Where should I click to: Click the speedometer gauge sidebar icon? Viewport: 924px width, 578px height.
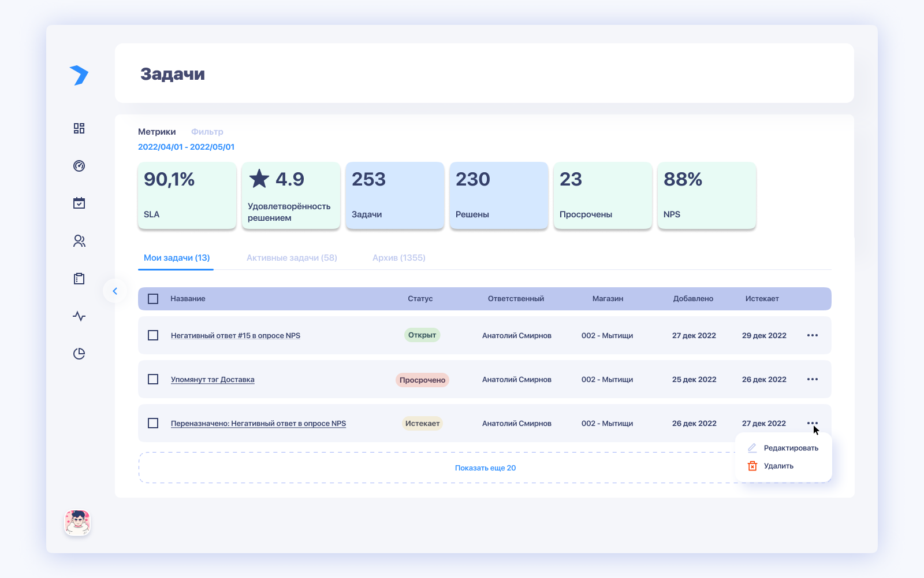[79, 166]
